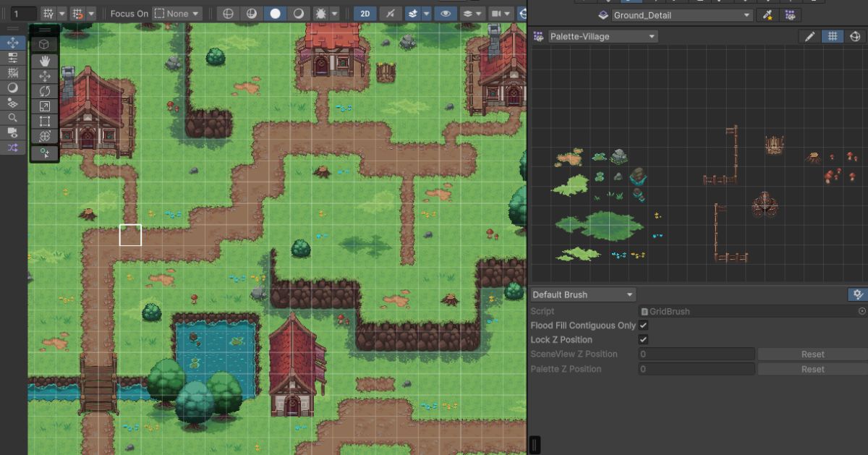
Task: Open the Ground_Detail tilemap dropdown
Action: (681, 15)
